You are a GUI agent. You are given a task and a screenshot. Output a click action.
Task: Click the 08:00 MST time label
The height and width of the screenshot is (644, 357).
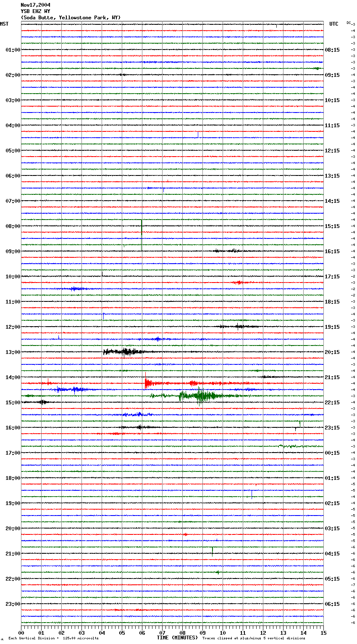[13, 226]
